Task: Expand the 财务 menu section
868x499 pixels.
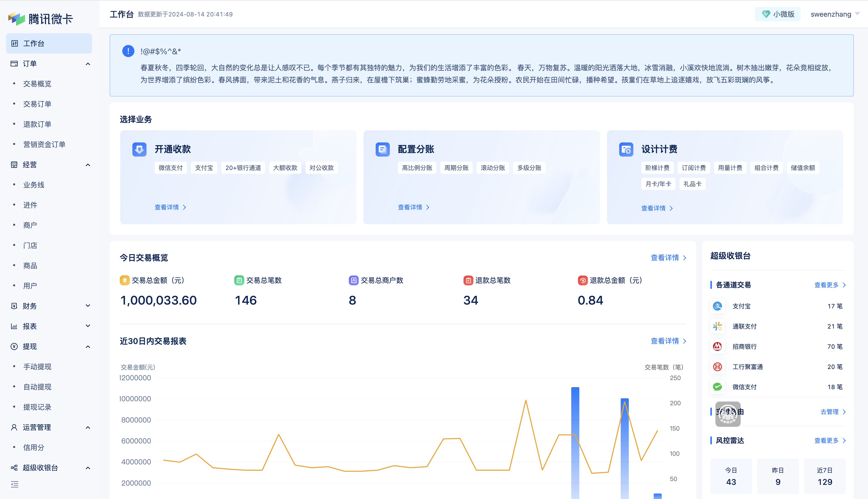Action: pos(88,306)
